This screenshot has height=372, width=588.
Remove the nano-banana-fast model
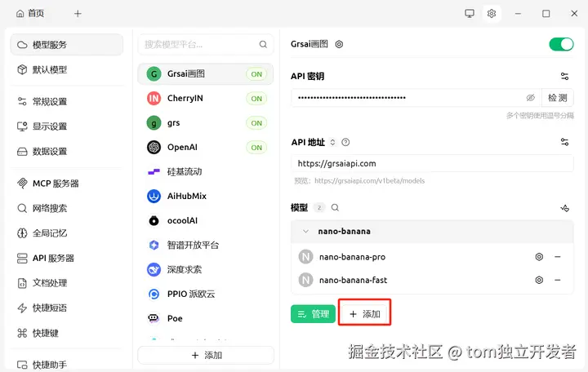coord(558,280)
